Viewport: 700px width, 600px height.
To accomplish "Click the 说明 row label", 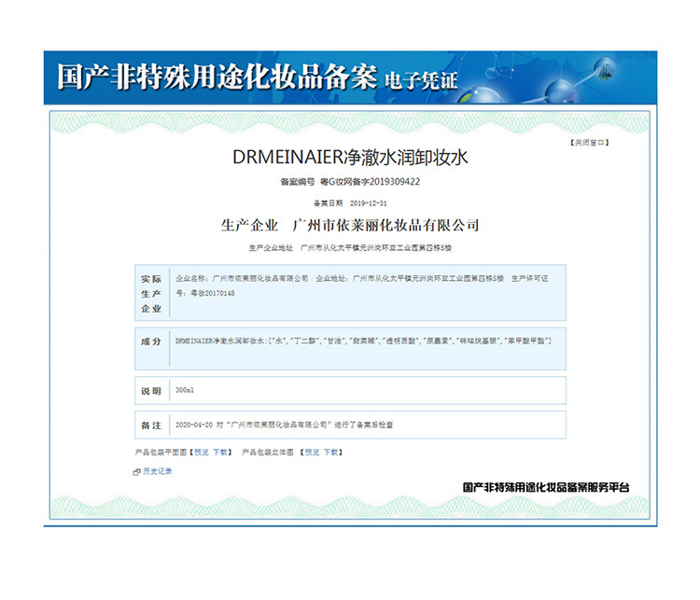I will click(x=151, y=391).
